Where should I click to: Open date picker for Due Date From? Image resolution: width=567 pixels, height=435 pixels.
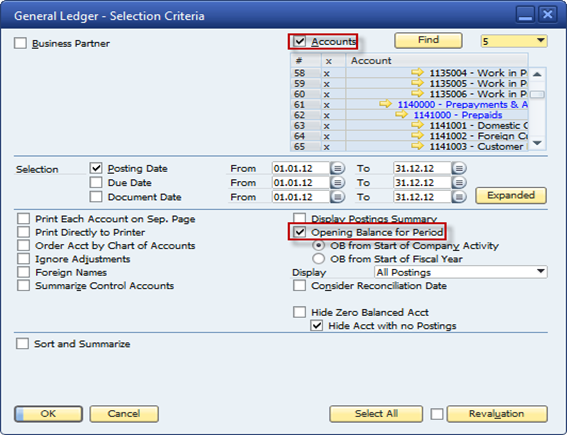tap(337, 183)
